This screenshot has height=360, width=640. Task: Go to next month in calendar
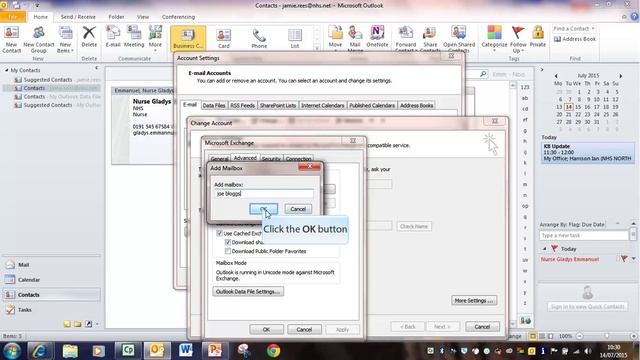click(x=621, y=76)
